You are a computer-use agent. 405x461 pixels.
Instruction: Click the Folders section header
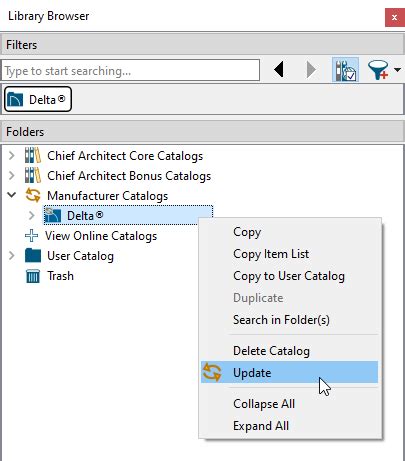202,132
